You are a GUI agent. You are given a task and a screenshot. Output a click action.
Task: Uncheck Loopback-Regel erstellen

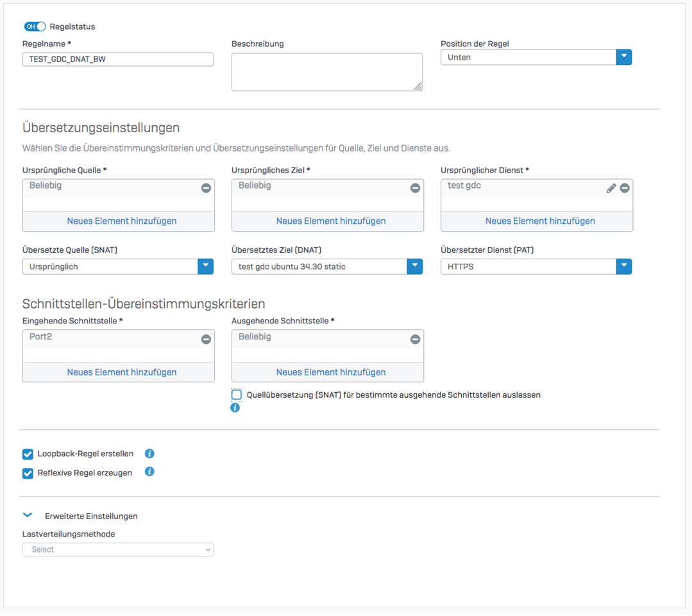click(x=28, y=454)
